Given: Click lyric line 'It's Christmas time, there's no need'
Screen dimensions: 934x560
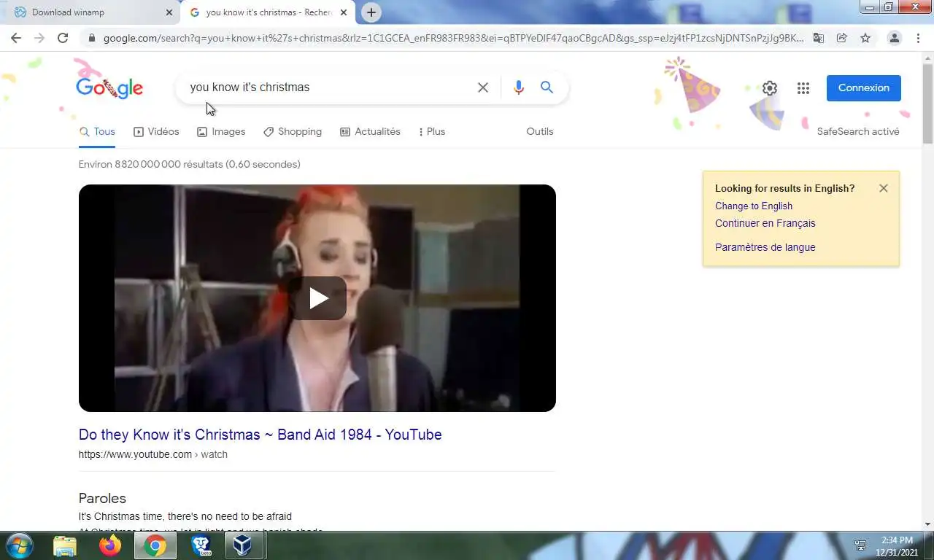Looking at the screenshot, I should (x=185, y=516).
